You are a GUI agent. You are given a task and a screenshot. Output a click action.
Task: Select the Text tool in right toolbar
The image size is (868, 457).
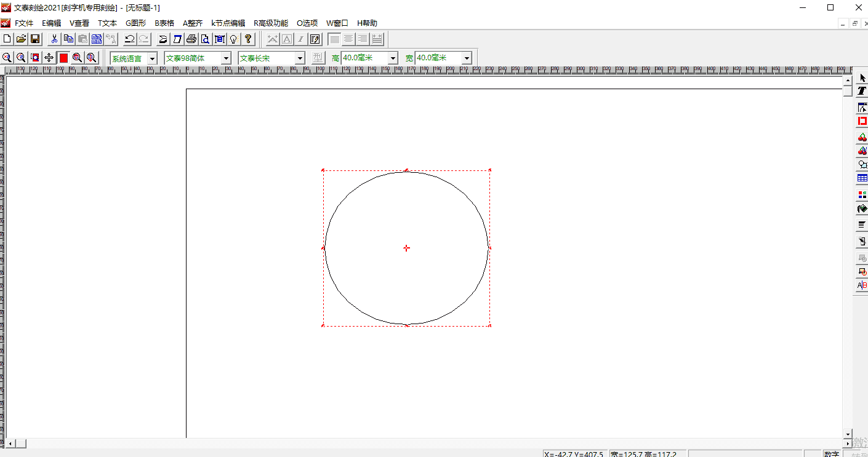862,91
